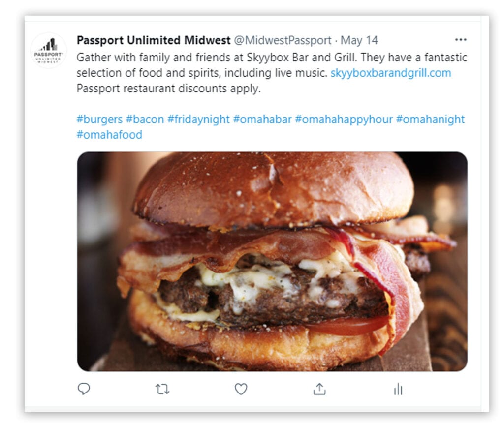Viewport: 504px width, 423px height.
Task: Open the bacon cheeseburger photo
Action: click(x=272, y=262)
